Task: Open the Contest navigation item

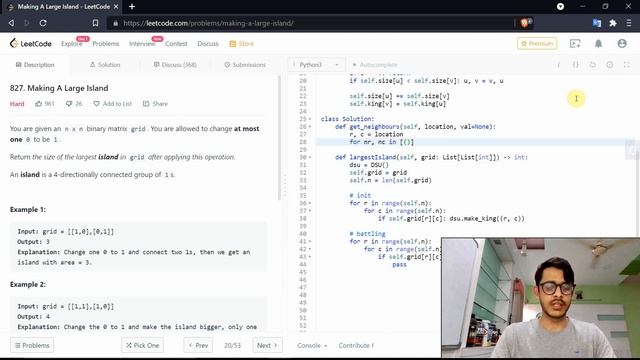Action: pos(176,44)
